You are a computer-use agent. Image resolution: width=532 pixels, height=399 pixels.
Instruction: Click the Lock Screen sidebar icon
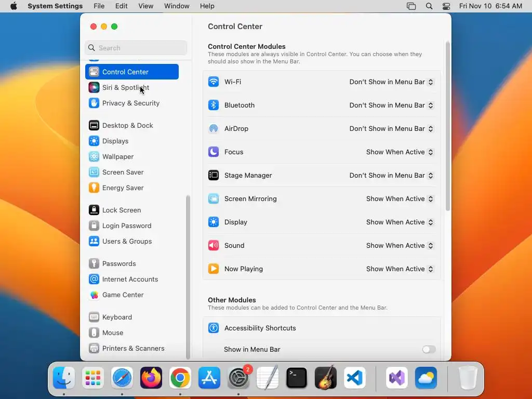tap(94, 210)
